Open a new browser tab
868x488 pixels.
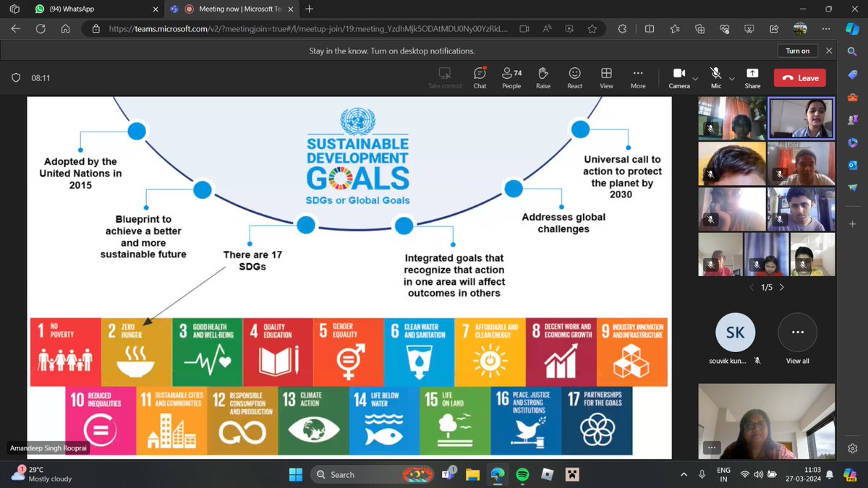coord(309,9)
